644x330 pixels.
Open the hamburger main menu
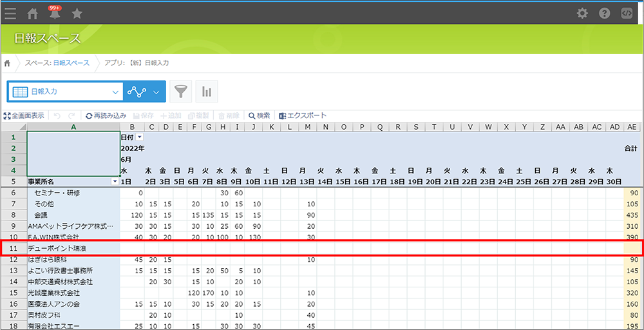[x=11, y=14]
